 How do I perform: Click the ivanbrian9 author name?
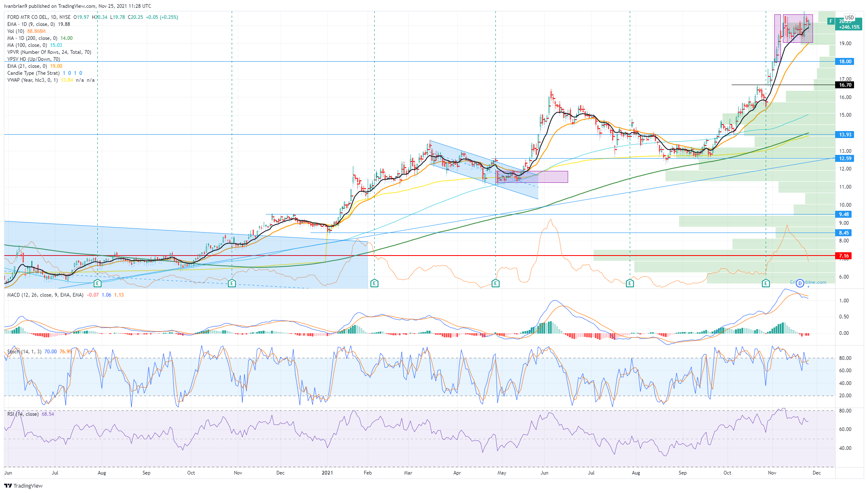point(16,6)
